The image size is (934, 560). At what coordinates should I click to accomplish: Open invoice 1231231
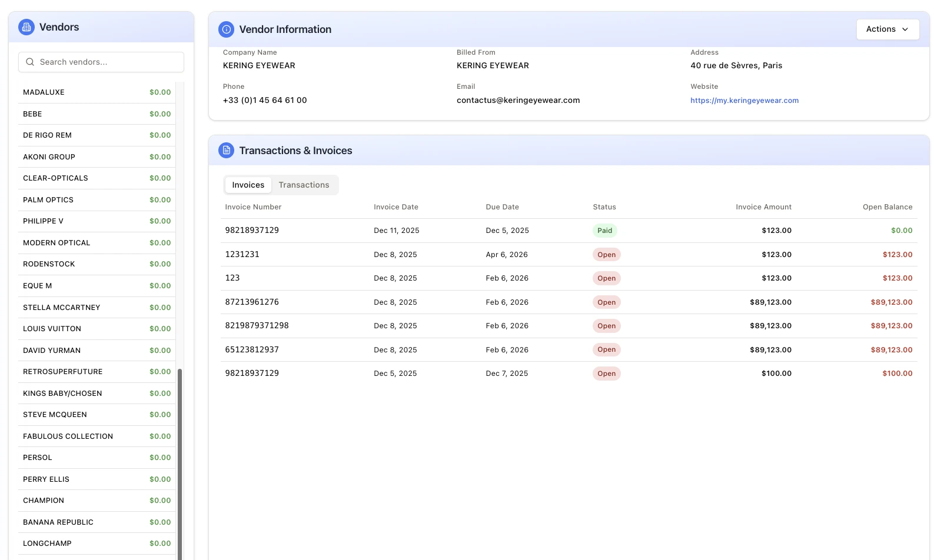(569, 255)
